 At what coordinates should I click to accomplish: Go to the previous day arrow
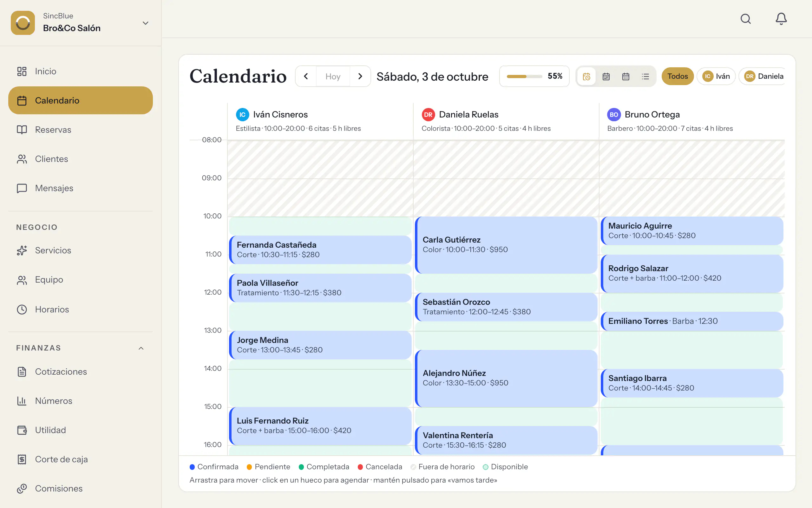[306, 76]
